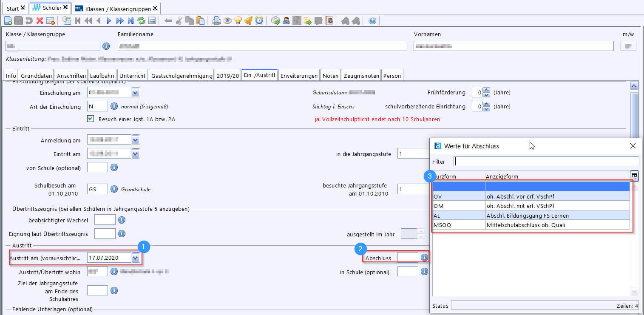Select OV oh. Abschl. vor erf. VSchPf row

[531, 196]
